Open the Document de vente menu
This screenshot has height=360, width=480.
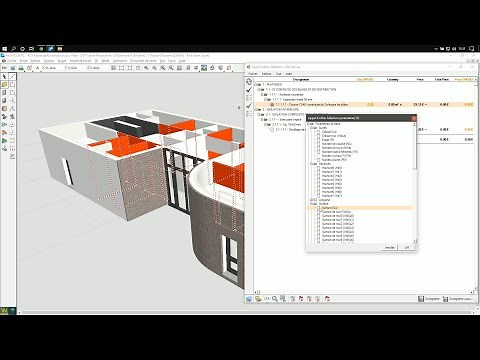pyautogui.click(x=143, y=61)
